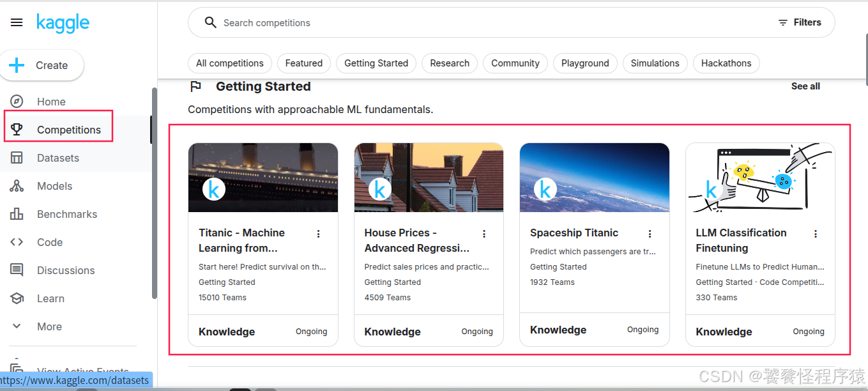
Task: Click the Learn graduation cap icon
Action: [x=17, y=298]
